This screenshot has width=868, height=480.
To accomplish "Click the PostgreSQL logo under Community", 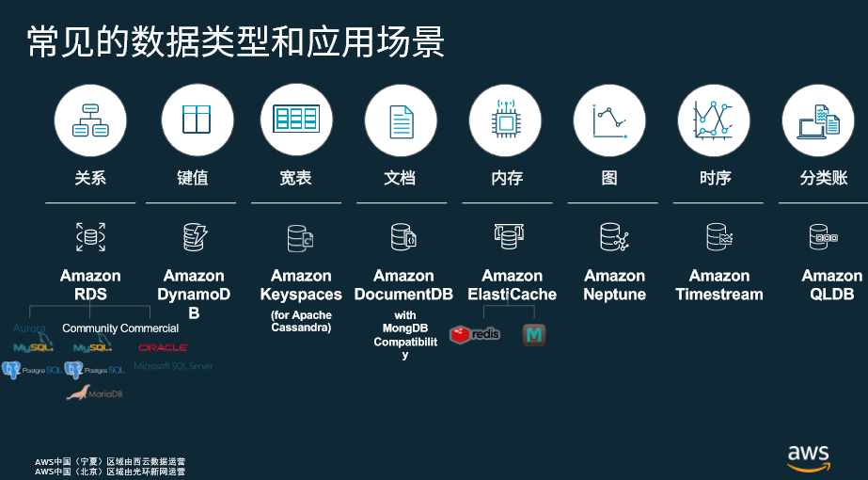I will click(95, 370).
